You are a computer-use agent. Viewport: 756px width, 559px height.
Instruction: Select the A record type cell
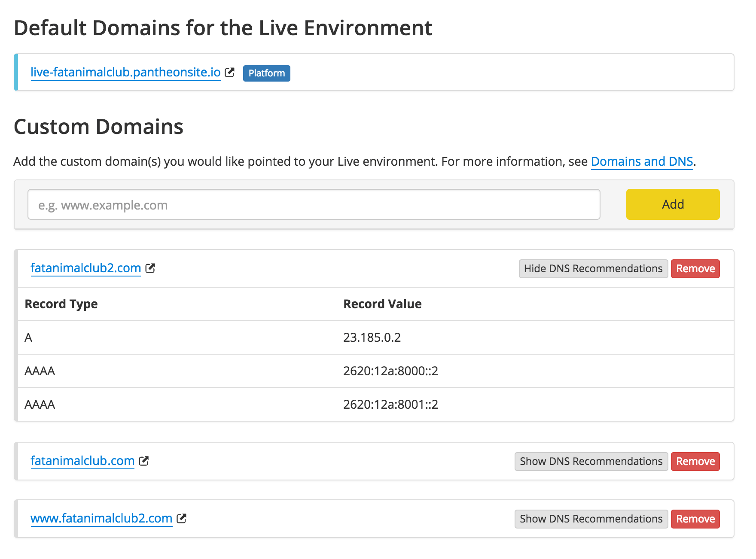[x=28, y=337]
